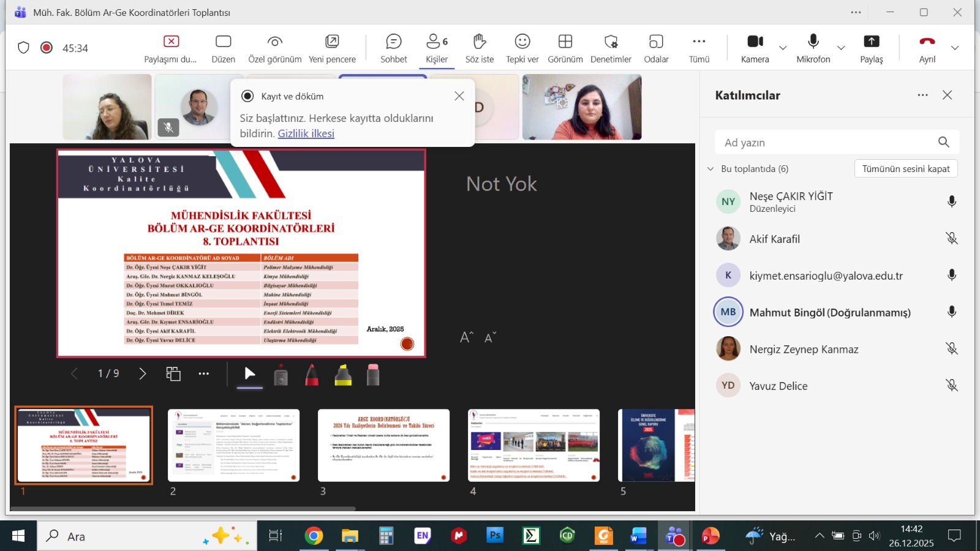Open the Tümü more options menu

pos(699,48)
